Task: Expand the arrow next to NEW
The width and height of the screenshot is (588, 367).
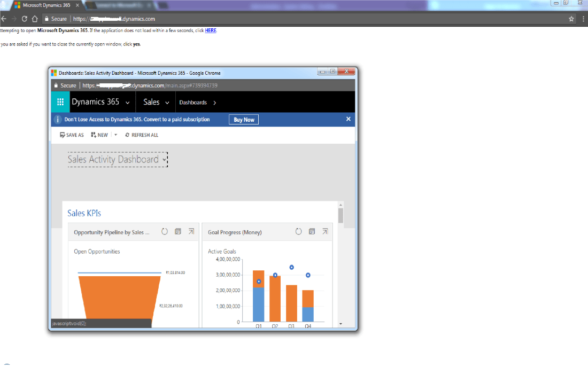Action: click(x=116, y=135)
